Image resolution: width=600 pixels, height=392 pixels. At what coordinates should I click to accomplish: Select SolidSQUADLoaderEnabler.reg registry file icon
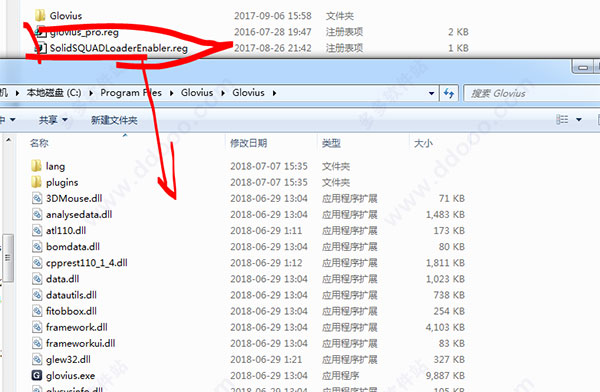click(40, 48)
